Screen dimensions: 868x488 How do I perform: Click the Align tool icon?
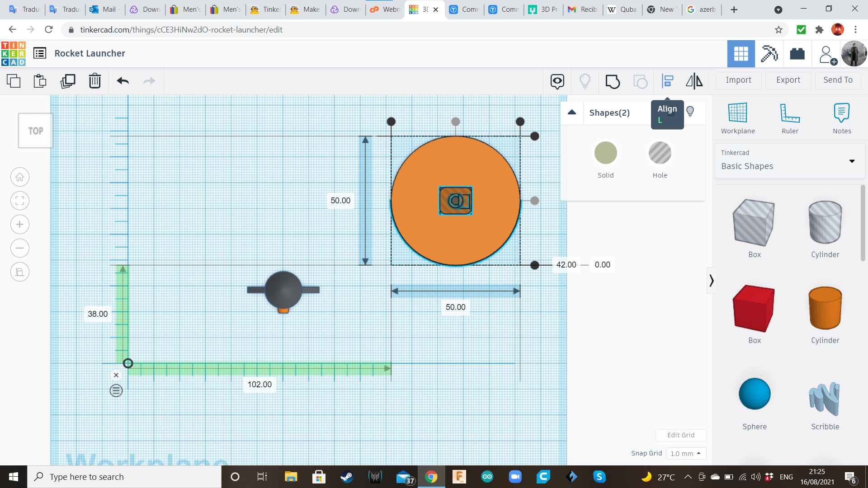pyautogui.click(x=667, y=81)
